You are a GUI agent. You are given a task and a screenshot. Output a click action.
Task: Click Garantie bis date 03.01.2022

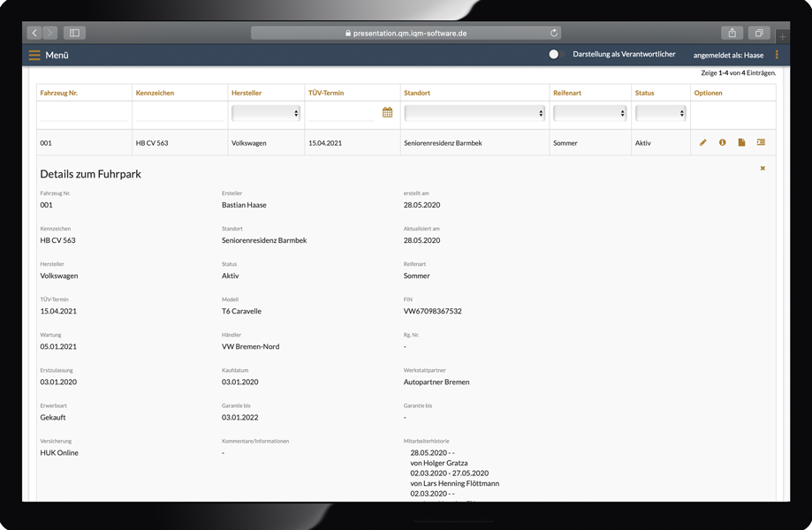(x=239, y=417)
